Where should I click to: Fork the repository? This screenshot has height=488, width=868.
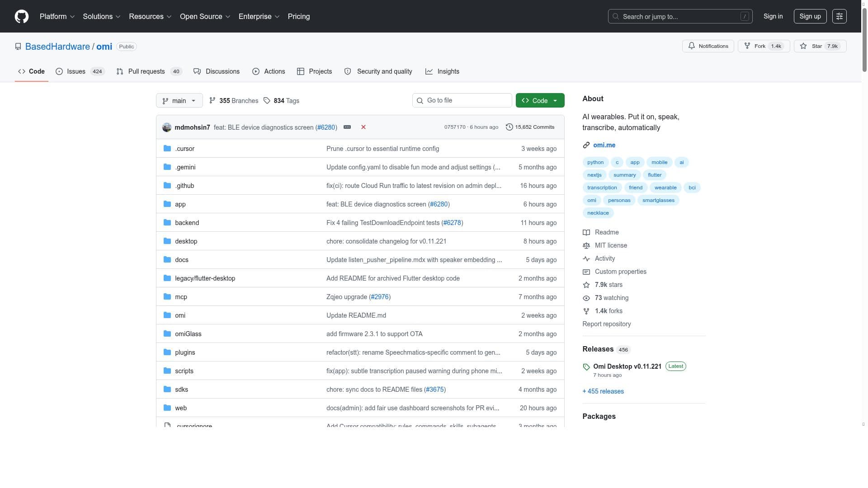coord(764,46)
